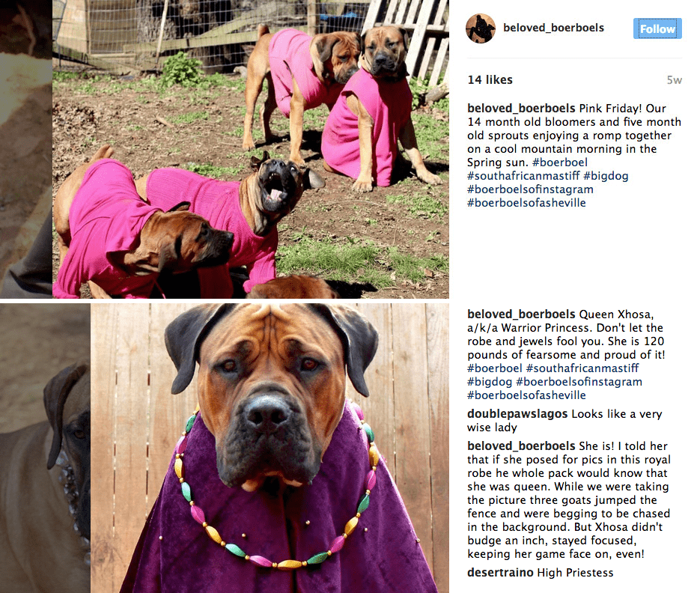Open #boerboelsofasheville hashtag in second caption

tap(526, 395)
